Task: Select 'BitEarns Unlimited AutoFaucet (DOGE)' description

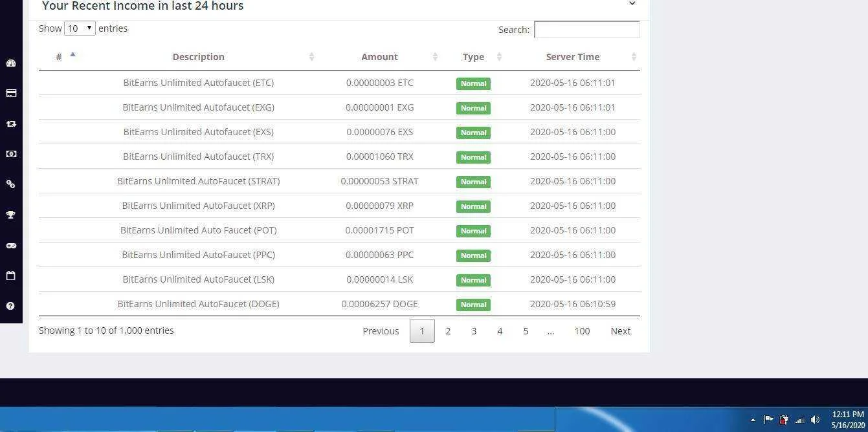Action: (198, 304)
